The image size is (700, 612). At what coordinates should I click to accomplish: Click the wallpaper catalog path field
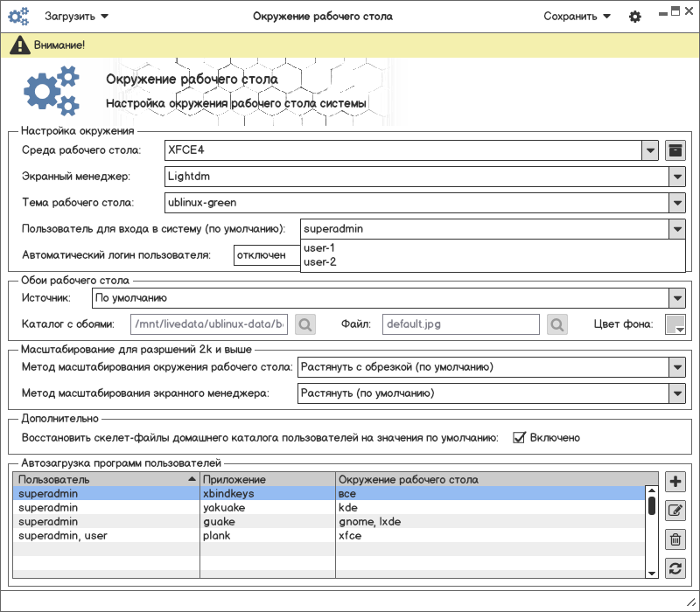click(208, 325)
